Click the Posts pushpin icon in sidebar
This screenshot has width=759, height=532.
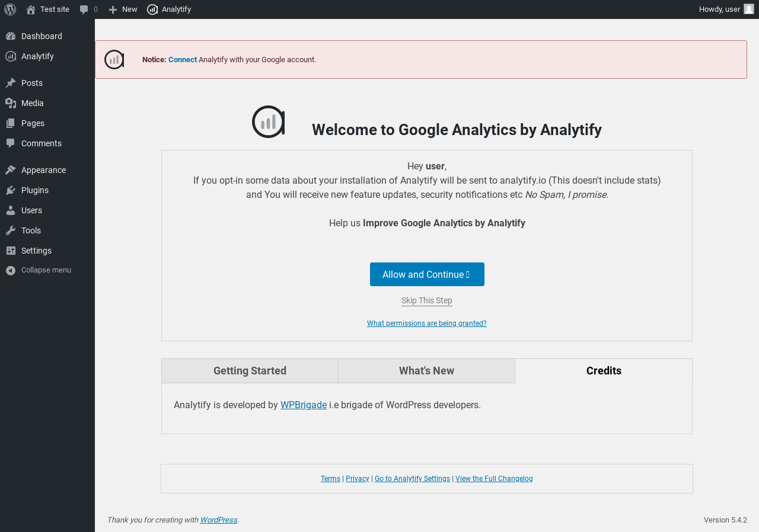tap(11, 83)
